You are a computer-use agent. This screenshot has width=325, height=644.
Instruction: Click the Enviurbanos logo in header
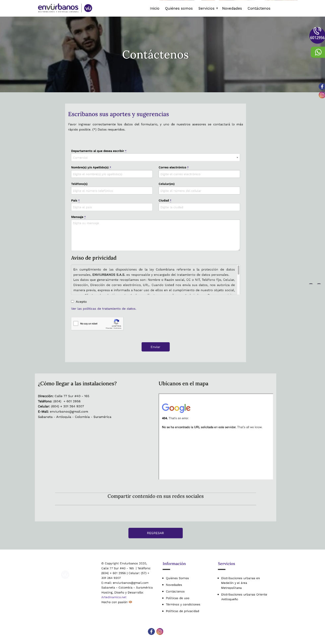[58, 8]
